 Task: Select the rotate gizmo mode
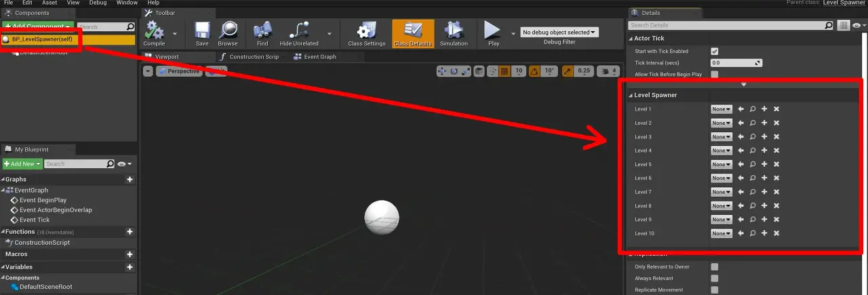pyautogui.click(x=454, y=71)
